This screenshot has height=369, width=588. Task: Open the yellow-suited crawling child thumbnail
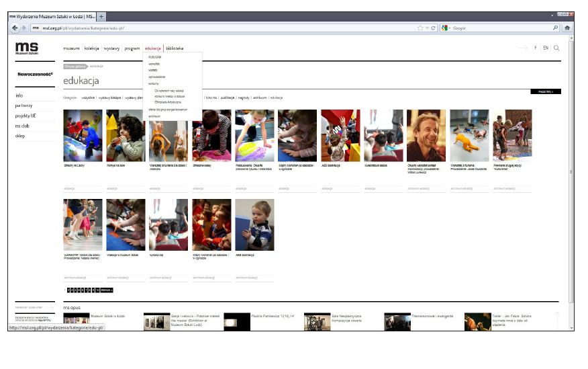[x=469, y=136]
